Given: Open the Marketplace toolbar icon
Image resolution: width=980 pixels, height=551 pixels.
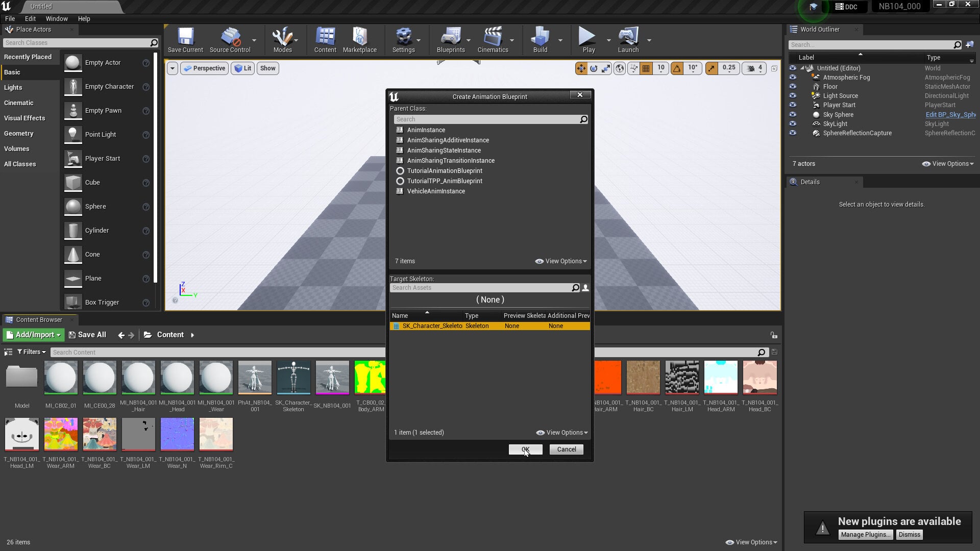Looking at the screenshot, I should click(360, 40).
